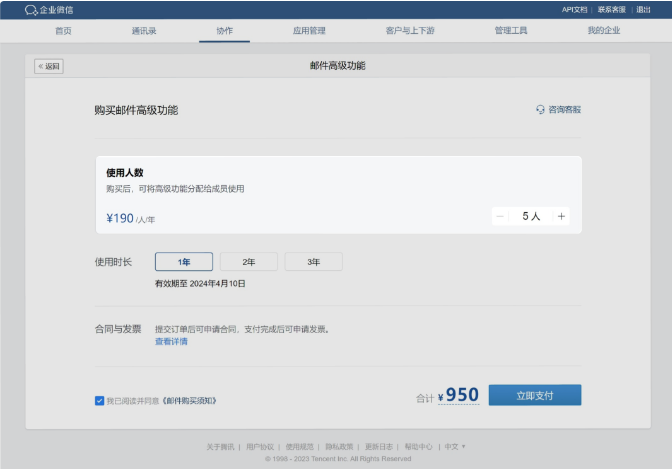Click the 企业微信 logo icon
Image resolution: width=672 pixels, height=469 pixels.
pos(30,10)
